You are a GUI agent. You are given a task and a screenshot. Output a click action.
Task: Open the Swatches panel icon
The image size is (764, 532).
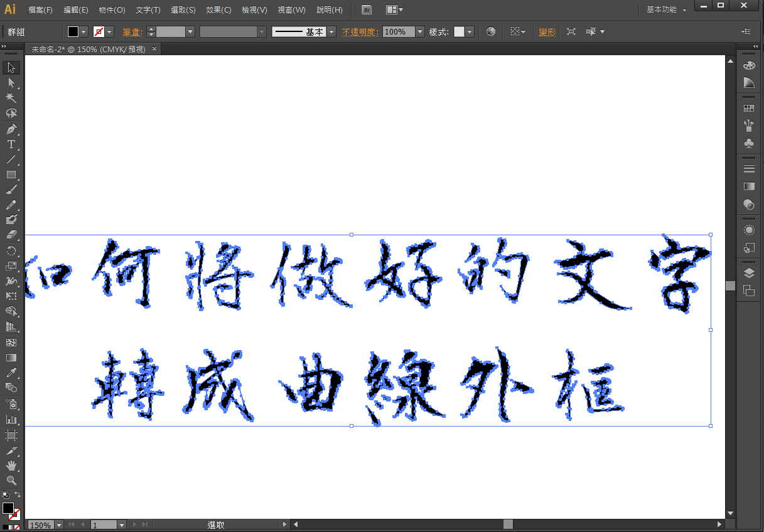click(x=748, y=109)
